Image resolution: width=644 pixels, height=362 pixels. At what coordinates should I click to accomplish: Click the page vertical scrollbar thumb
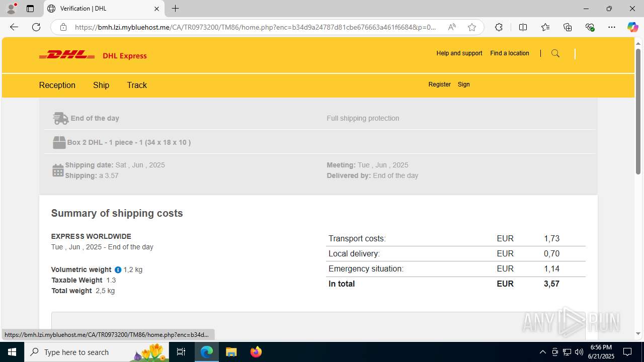click(x=638, y=112)
